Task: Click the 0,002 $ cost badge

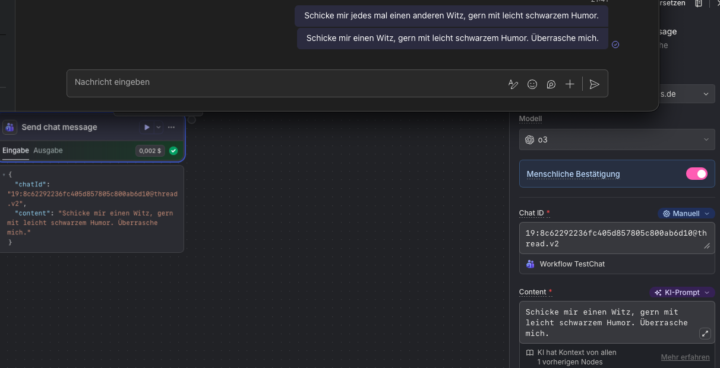Action: (150, 151)
